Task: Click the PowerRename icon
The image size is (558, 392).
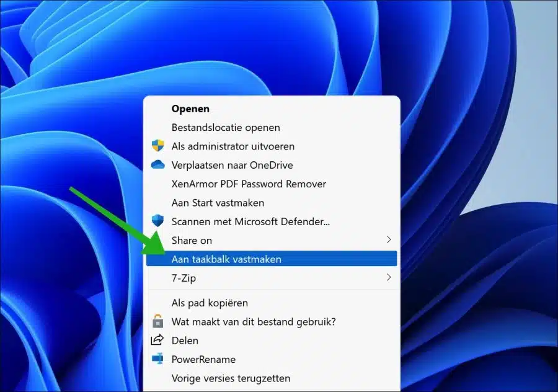Action: 157,359
